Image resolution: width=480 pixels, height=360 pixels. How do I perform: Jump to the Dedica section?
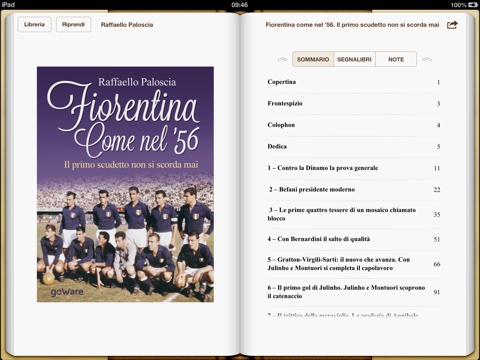pyautogui.click(x=354, y=147)
